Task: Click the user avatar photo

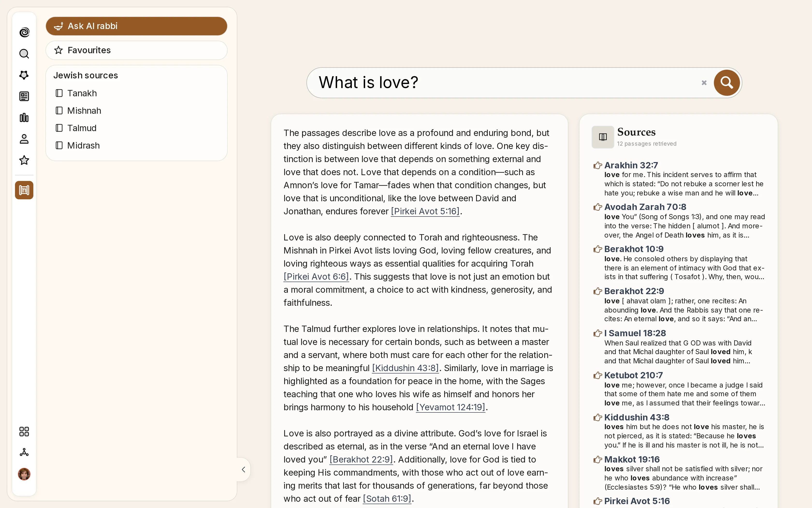Action: tap(24, 474)
